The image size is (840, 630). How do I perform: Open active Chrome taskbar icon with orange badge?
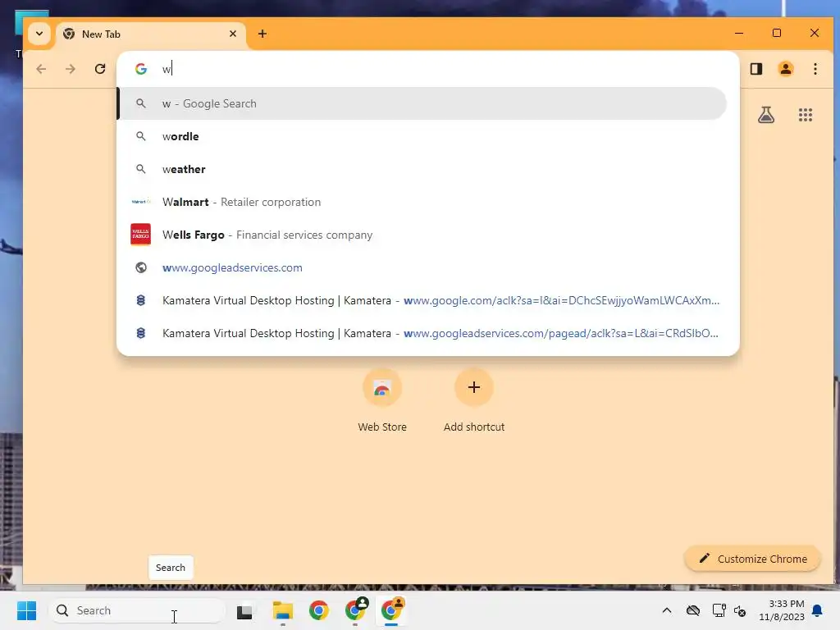pos(392,609)
